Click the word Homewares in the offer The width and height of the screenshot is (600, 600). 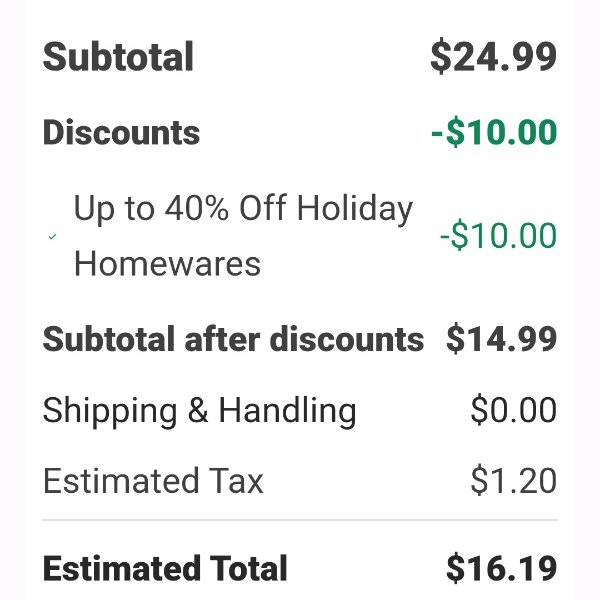click(167, 264)
